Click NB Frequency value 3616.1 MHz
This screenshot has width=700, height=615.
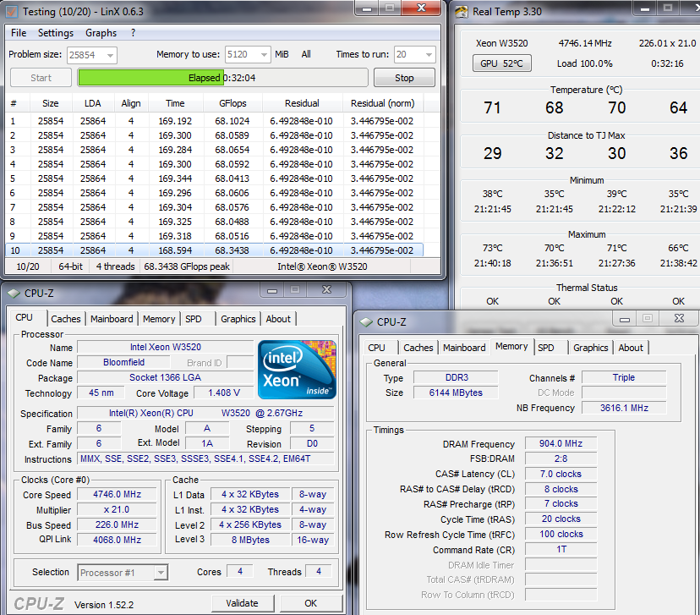point(624,408)
